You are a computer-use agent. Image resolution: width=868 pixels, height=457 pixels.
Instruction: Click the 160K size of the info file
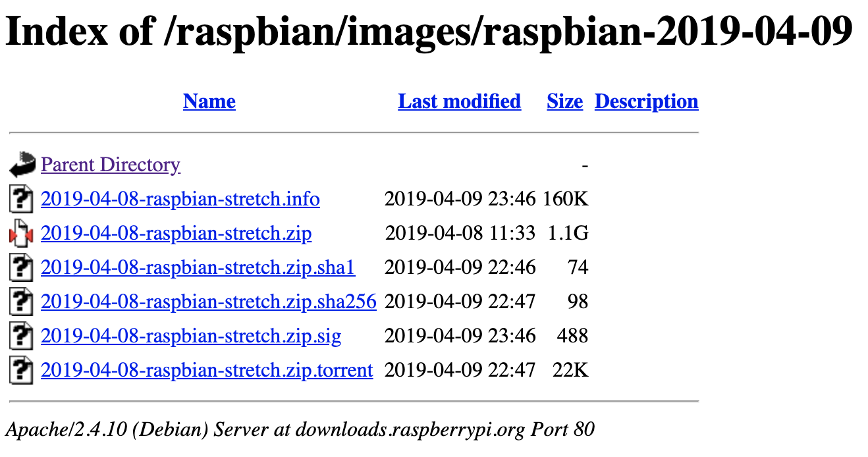[x=566, y=199]
